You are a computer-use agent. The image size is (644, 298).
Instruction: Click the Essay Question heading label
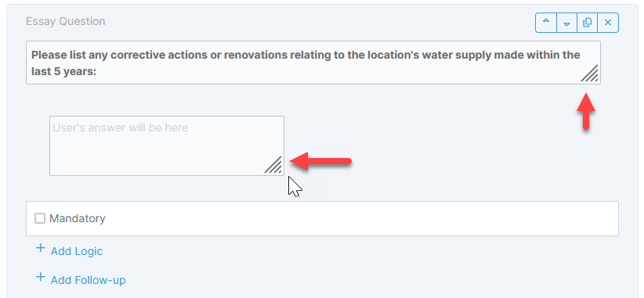pyautogui.click(x=66, y=21)
